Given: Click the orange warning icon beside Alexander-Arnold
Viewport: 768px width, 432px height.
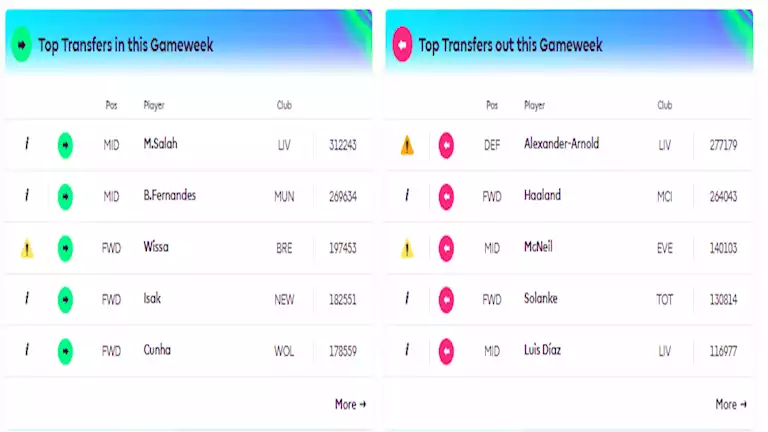Looking at the screenshot, I should (x=407, y=145).
